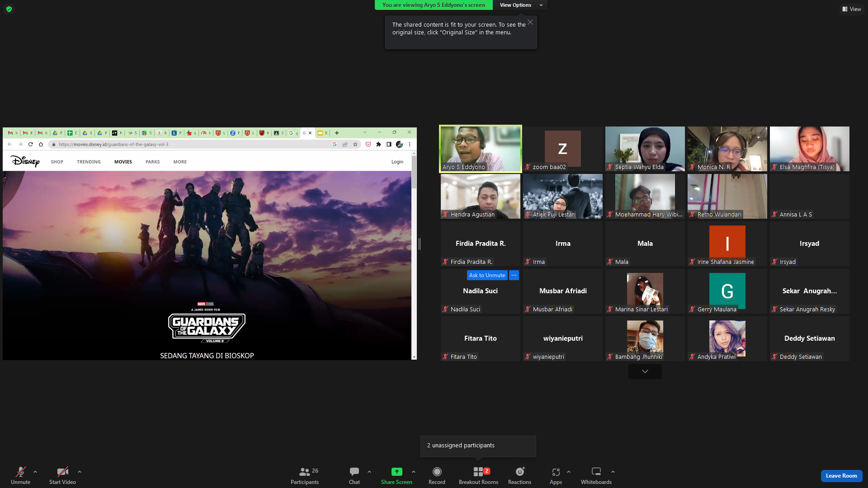Open the browser three-dot menu
868x488 pixels.
pos(410,144)
